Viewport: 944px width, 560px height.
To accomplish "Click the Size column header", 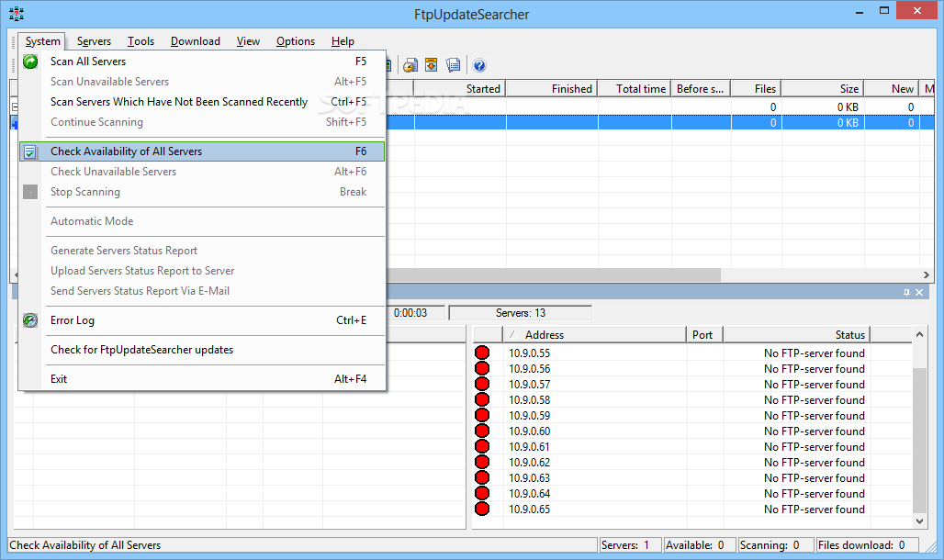I will 823,88.
